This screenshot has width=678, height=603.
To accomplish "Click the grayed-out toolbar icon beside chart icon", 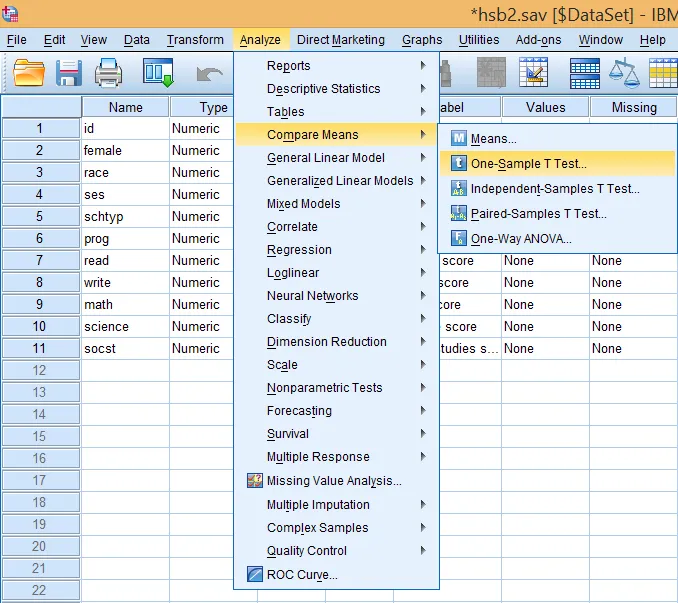I will (x=491, y=73).
